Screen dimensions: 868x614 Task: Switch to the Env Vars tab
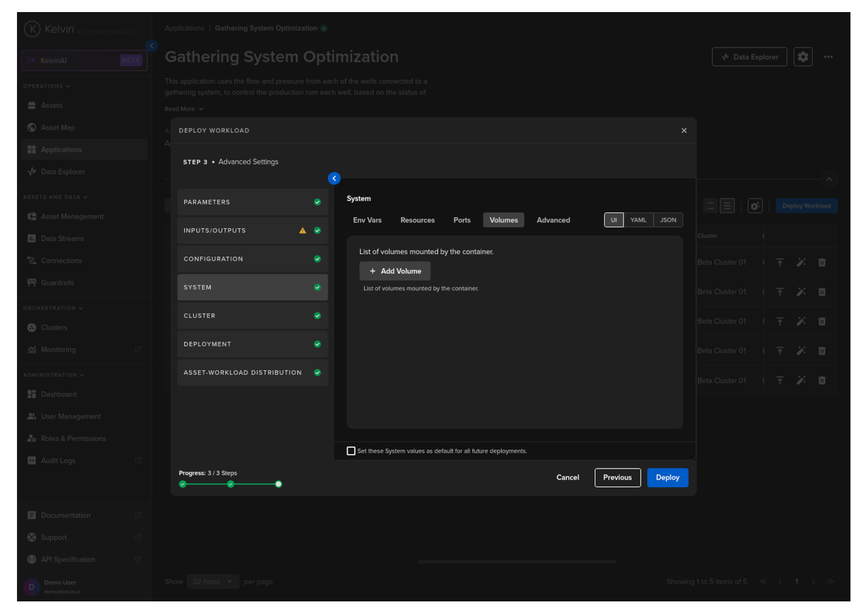pyautogui.click(x=367, y=220)
